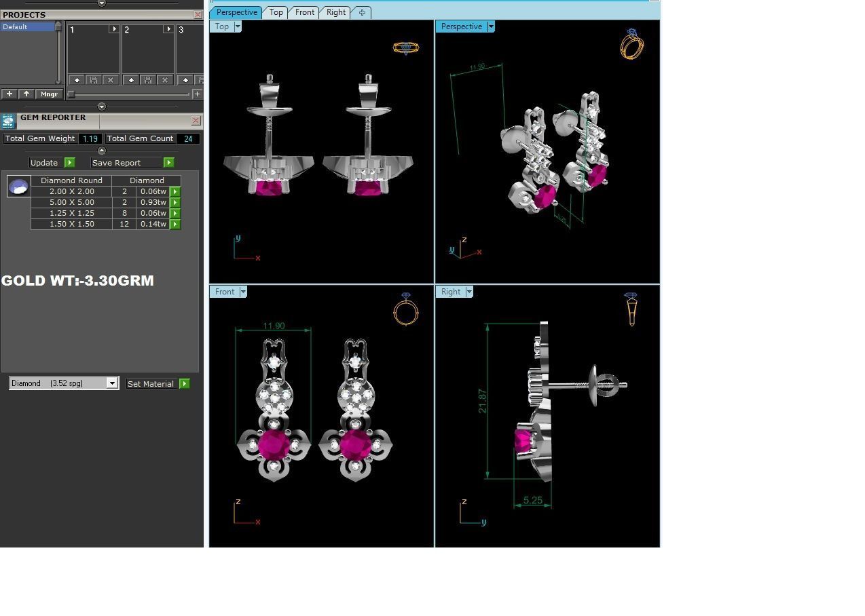This screenshot has height=616, width=865.
Task: Collapse panel using arrow above Projects header
Action: pyautogui.click(x=102, y=3)
